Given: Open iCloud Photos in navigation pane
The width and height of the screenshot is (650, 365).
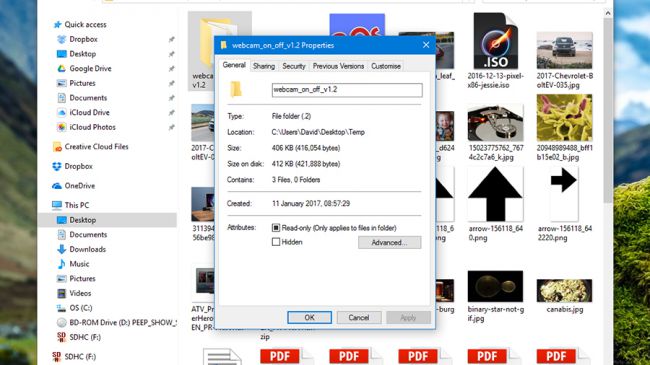Looking at the screenshot, I should point(92,127).
